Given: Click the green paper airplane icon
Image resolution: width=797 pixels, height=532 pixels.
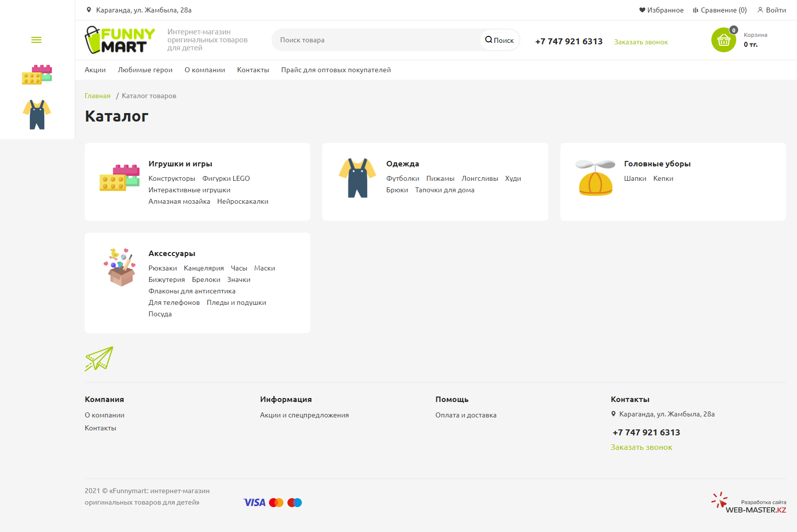Looking at the screenshot, I should [99, 359].
